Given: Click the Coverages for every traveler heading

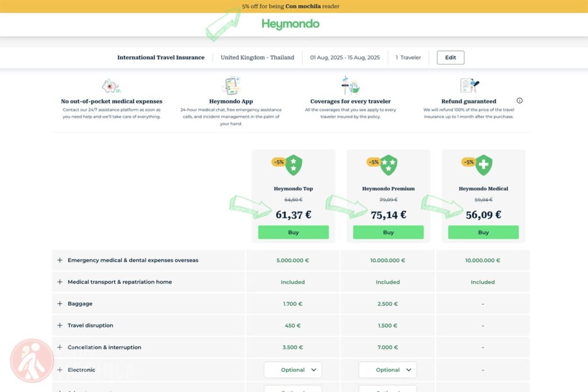Looking at the screenshot, I should point(350,101).
